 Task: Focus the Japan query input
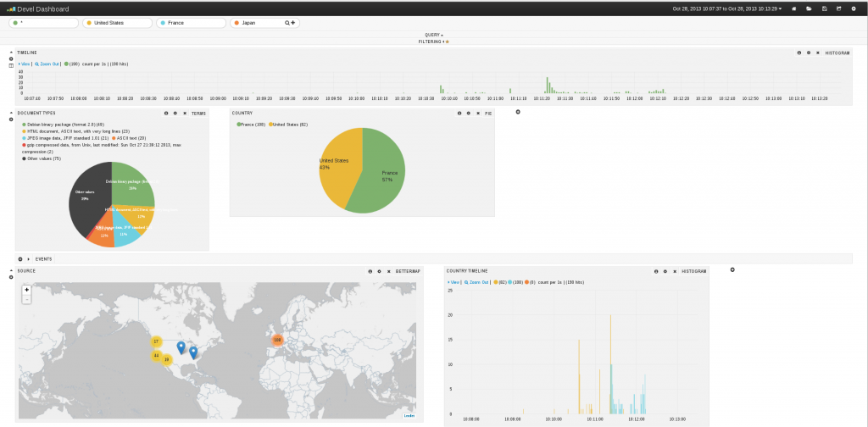point(263,23)
